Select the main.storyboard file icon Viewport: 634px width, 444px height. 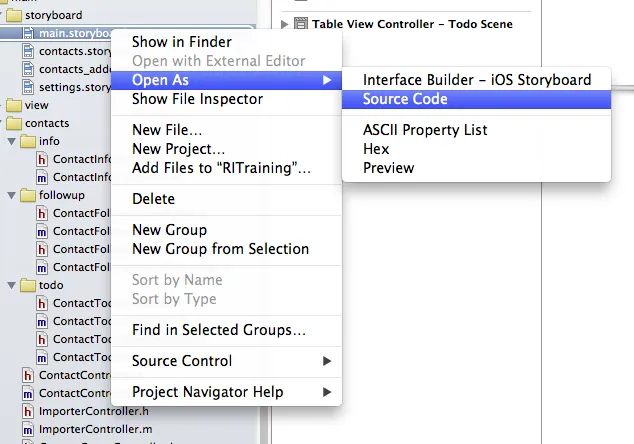coord(28,33)
